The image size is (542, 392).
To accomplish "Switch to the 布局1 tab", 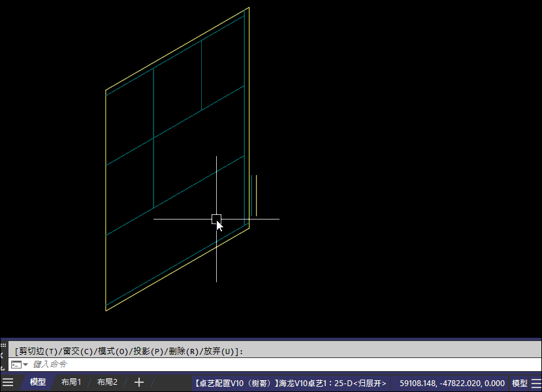I will [71, 383].
